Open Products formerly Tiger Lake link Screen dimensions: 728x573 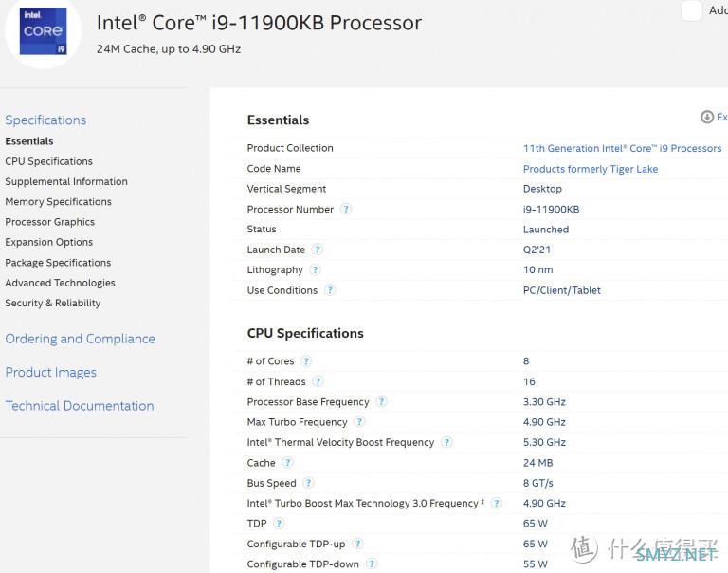click(591, 169)
